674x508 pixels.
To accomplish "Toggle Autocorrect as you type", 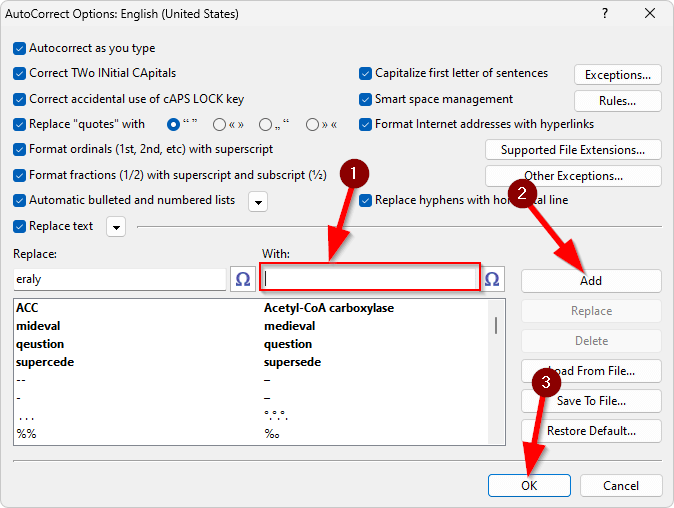I will [19, 49].
